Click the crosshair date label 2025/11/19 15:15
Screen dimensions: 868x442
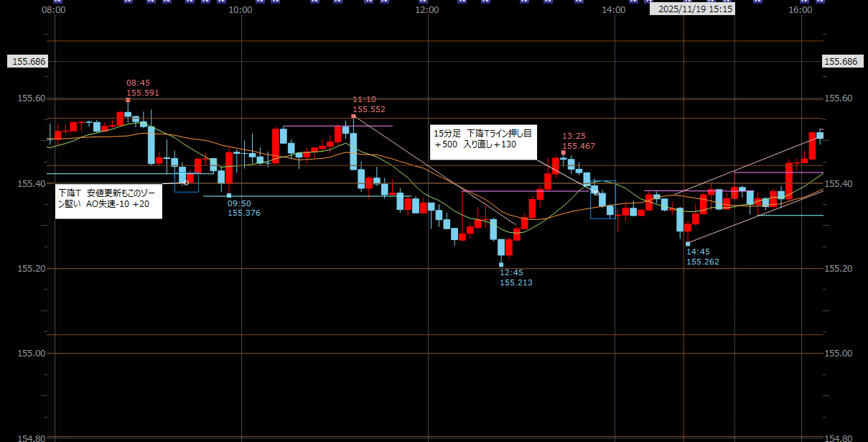coord(691,9)
